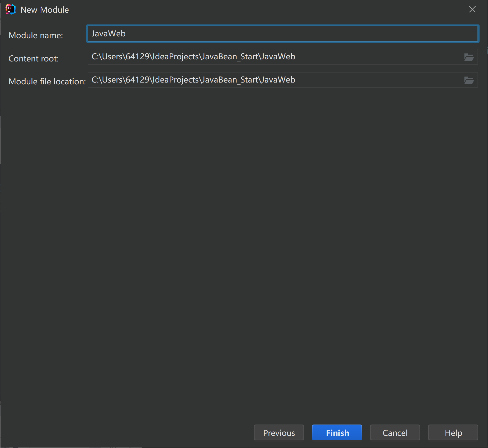Click inside the Content root path field
488x448 pixels.
(369, 57)
